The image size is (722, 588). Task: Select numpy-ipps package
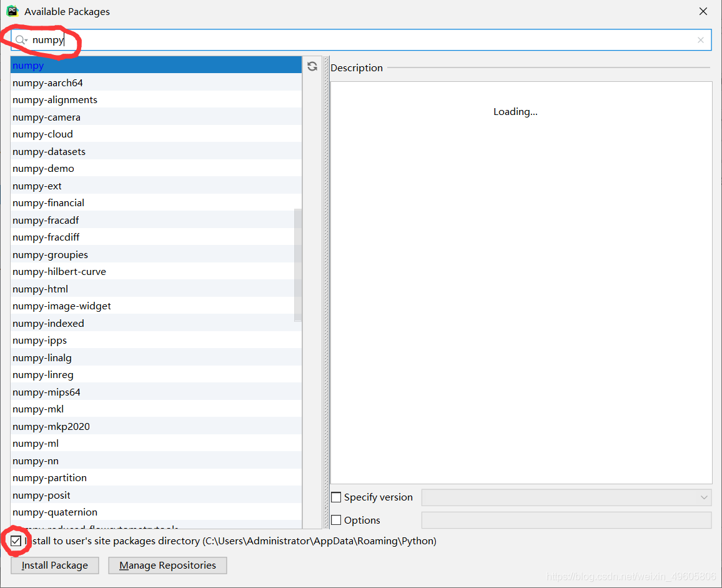click(x=156, y=341)
